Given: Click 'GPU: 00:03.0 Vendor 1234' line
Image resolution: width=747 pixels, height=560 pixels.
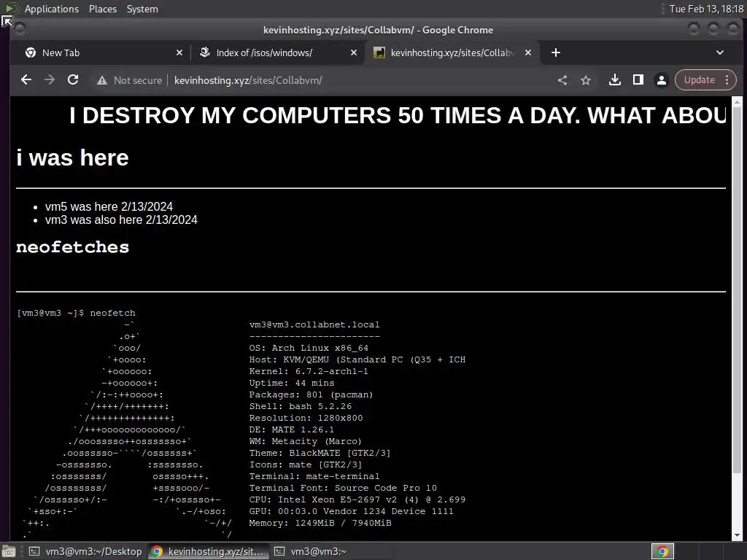Looking at the screenshot, I should [x=351, y=511].
